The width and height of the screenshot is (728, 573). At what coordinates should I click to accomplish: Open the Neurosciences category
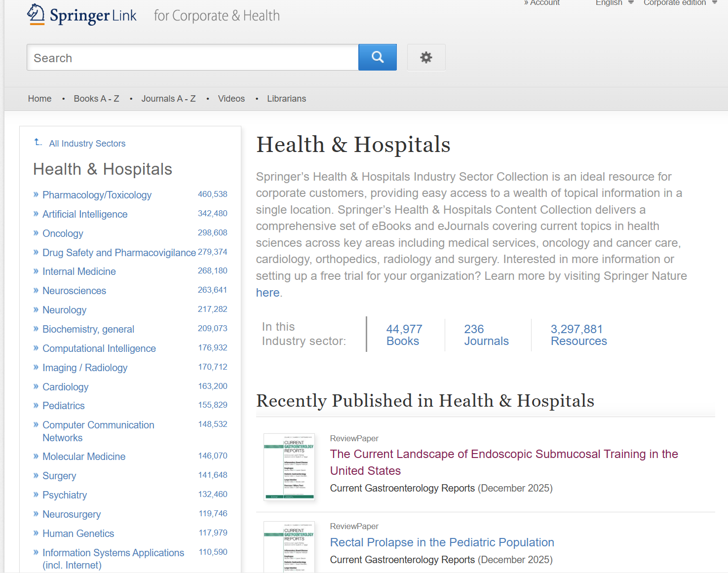tap(74, 291)
